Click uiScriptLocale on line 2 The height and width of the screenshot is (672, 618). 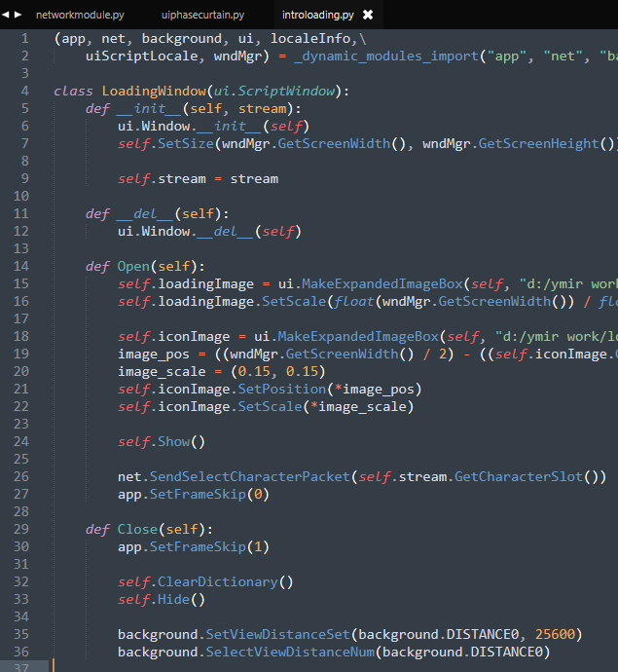pos(141,56)
